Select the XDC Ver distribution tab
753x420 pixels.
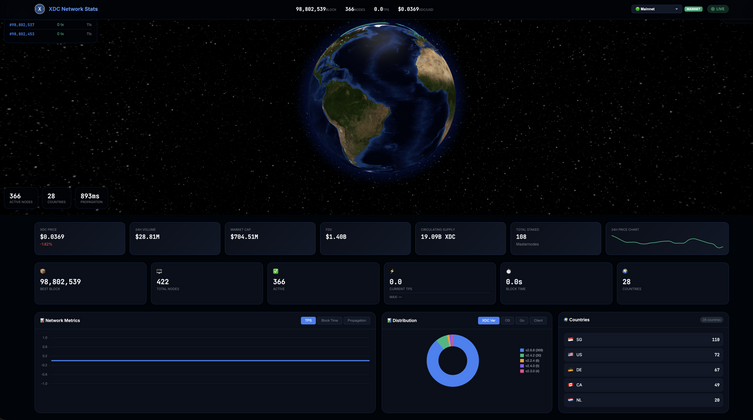point(488,320)
